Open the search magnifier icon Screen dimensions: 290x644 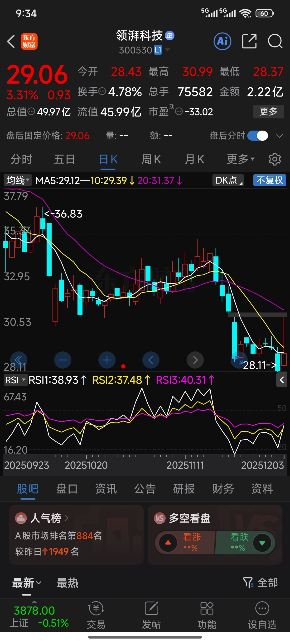(x=275, y=41)
